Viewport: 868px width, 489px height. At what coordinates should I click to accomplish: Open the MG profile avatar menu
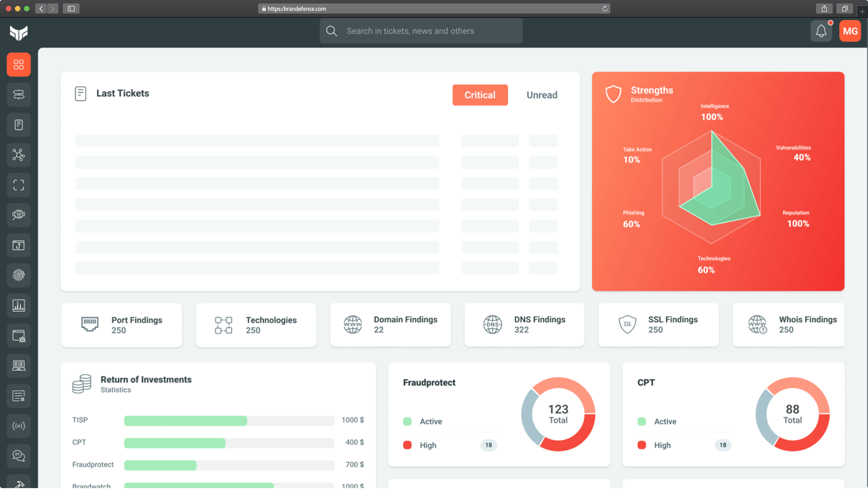point(850,31)
